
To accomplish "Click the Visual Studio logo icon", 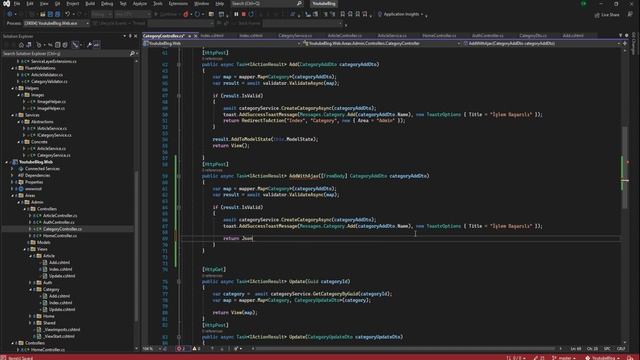I will click(7, 4).
